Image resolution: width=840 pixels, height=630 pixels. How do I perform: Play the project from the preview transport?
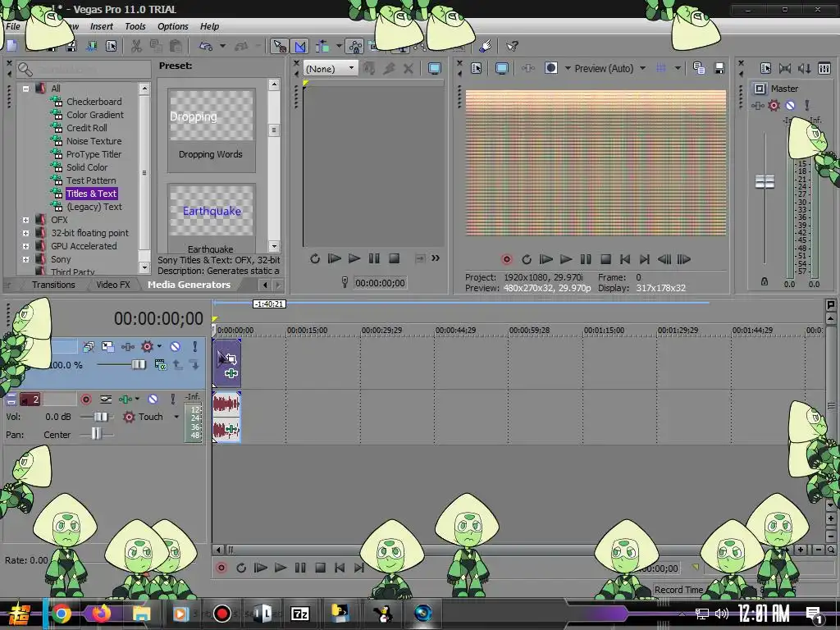[566, 259]
